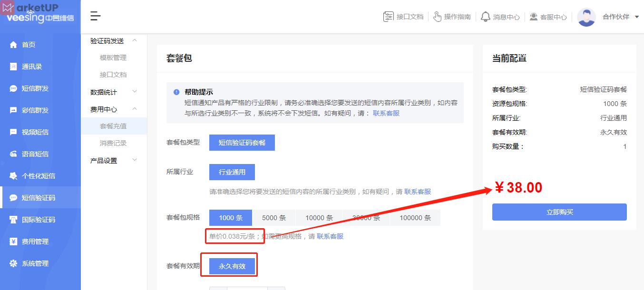
Task: Click the 产品设置 menu heading
Action: [x=104, y=161]
